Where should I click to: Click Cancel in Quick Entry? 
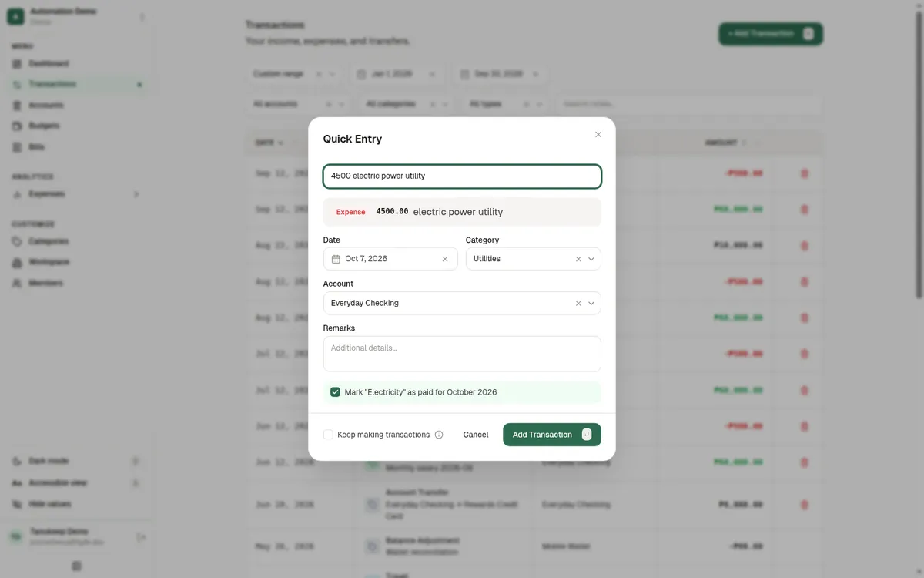click(476, 435)
